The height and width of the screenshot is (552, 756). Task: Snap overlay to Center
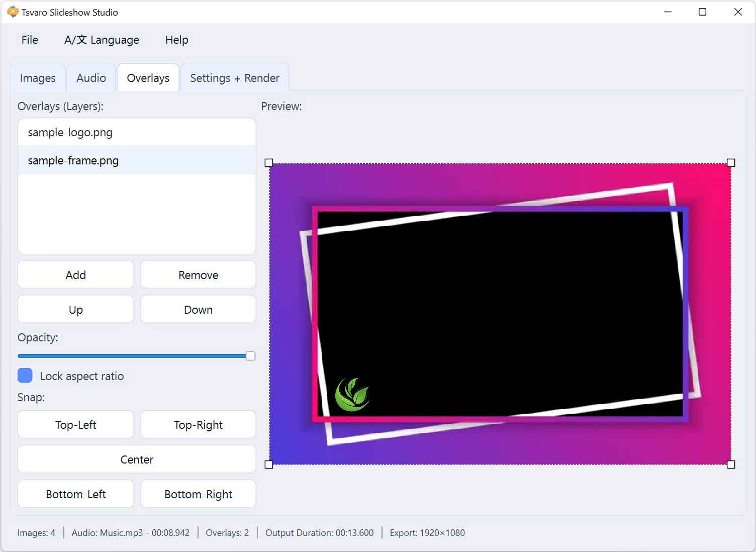click(x=136, y=459)
